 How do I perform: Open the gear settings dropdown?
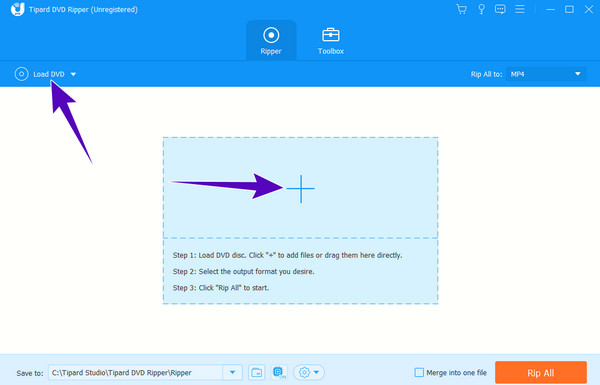pos(309,372)
